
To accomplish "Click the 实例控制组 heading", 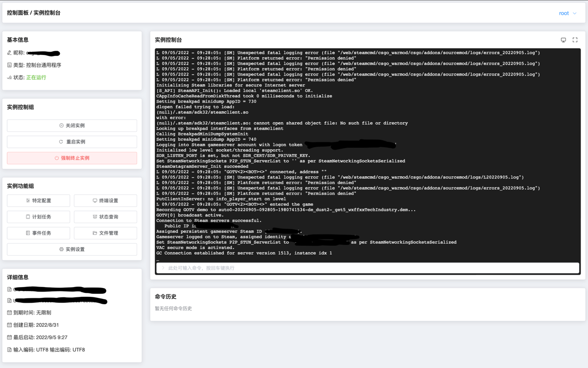I will (x=21, y=107).
